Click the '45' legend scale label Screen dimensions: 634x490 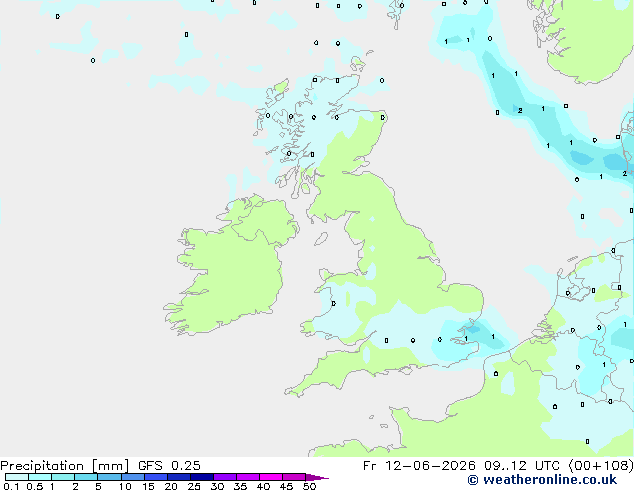pyautogui.click(x=286, y=486)
